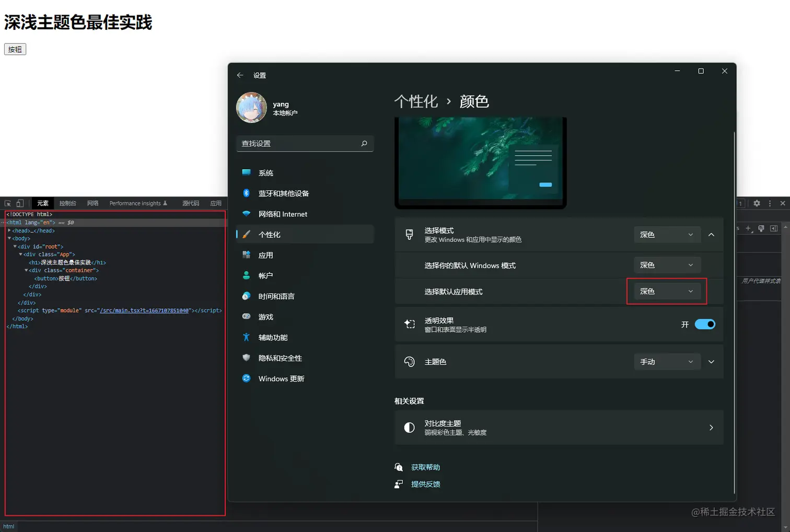Open 蓝牙和其他设备 in Settings sidebar
The width and height of the screenshot is (790, 532).
[305, 193]
